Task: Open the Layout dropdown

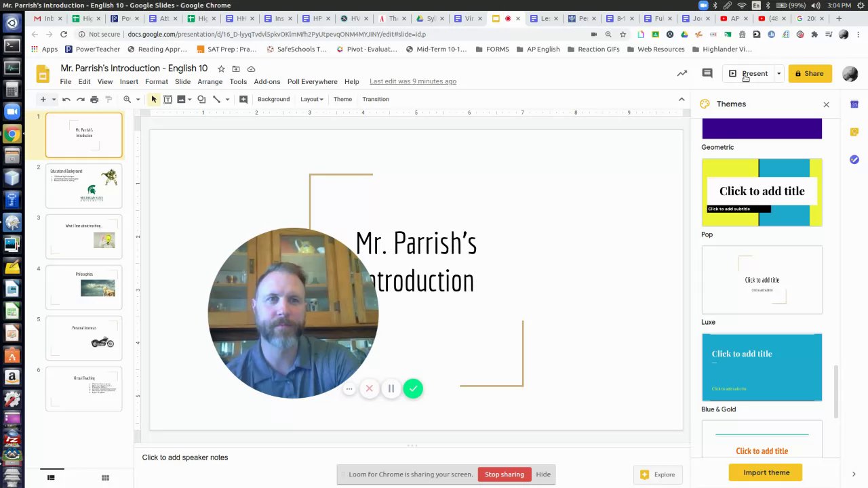Action: tap(312, 100)
